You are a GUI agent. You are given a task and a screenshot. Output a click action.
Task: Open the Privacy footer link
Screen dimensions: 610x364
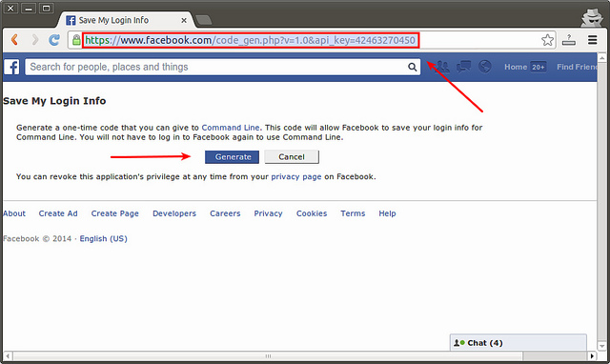pyautogui.click(x=268, y=213)
